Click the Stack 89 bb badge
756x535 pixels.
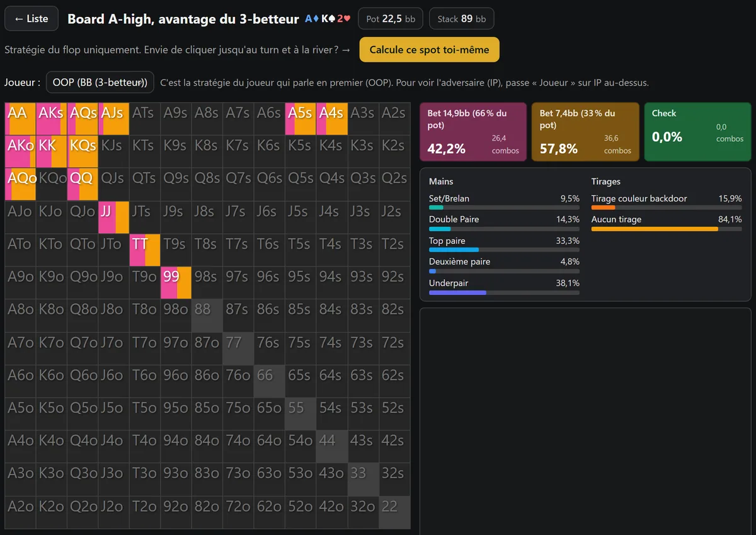pos(462,19)
